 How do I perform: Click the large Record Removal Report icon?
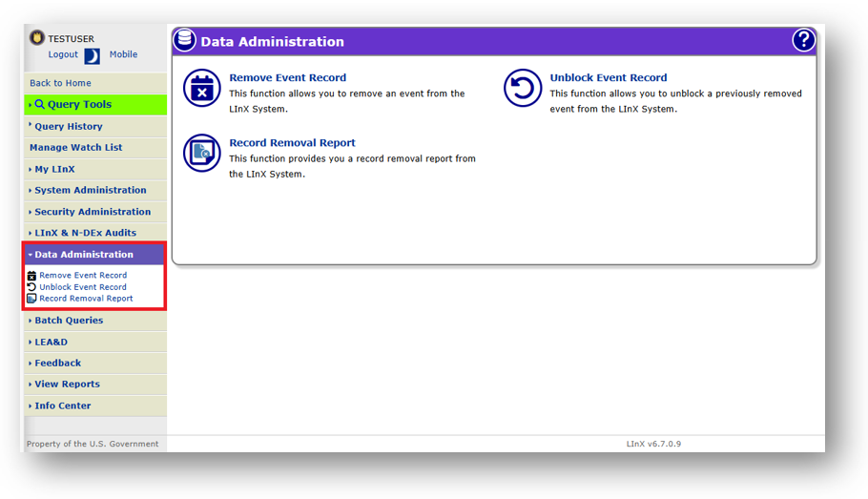click(x=201, y=153)
